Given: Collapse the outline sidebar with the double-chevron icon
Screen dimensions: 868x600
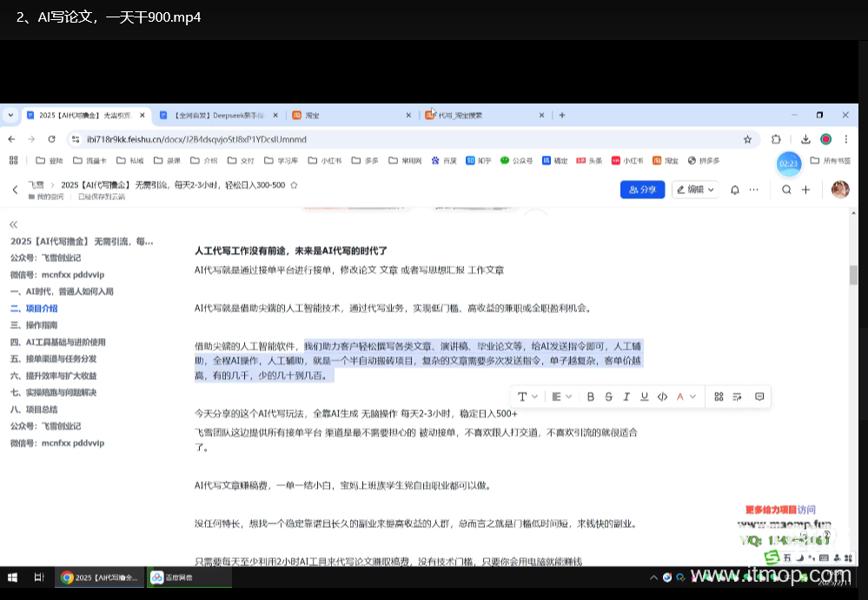Looking at the screenshot, I should (14, 223).
